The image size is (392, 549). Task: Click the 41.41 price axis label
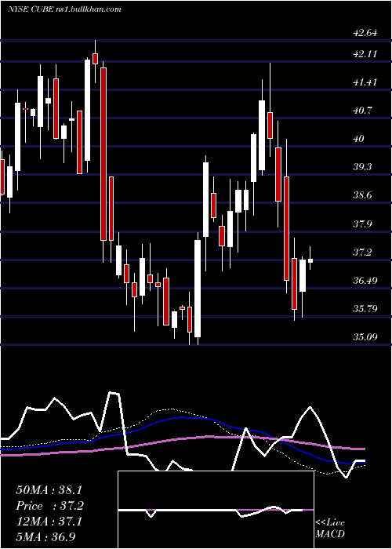(x=365, y=82)
